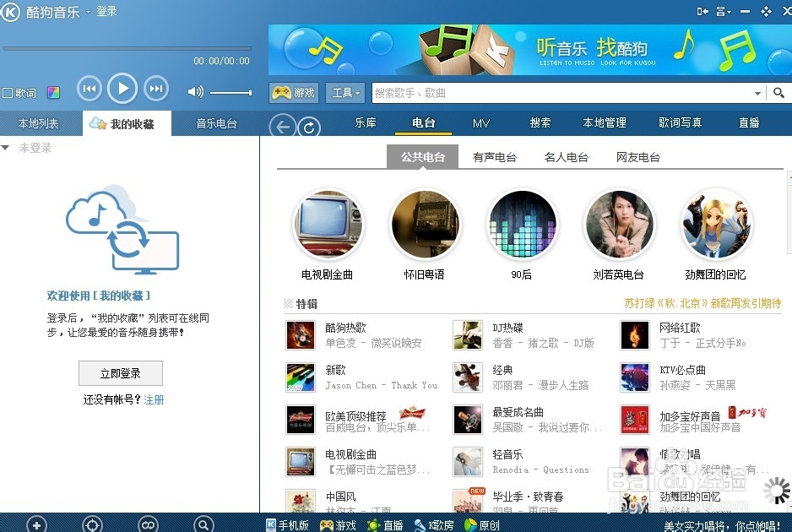Open 手机版 in the bottom bar
This screenshot has width=792, height=532.
coord(287,525)
